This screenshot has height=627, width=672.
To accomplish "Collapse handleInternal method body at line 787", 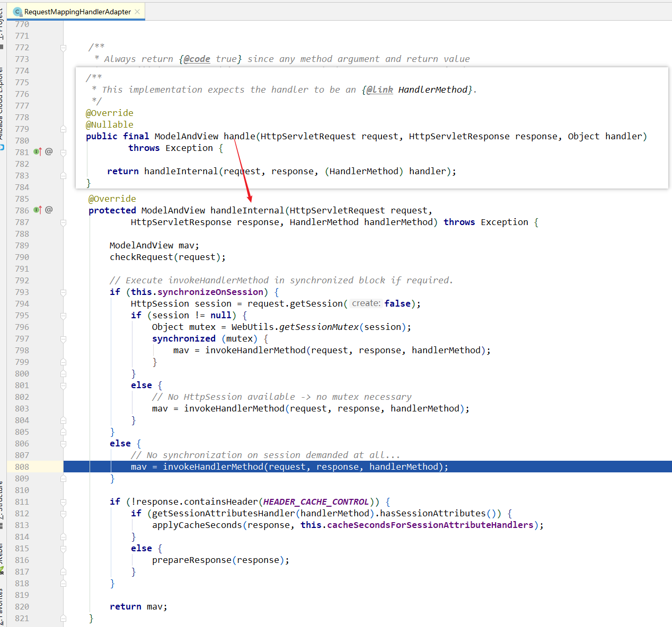I will [x=63, y=222].
